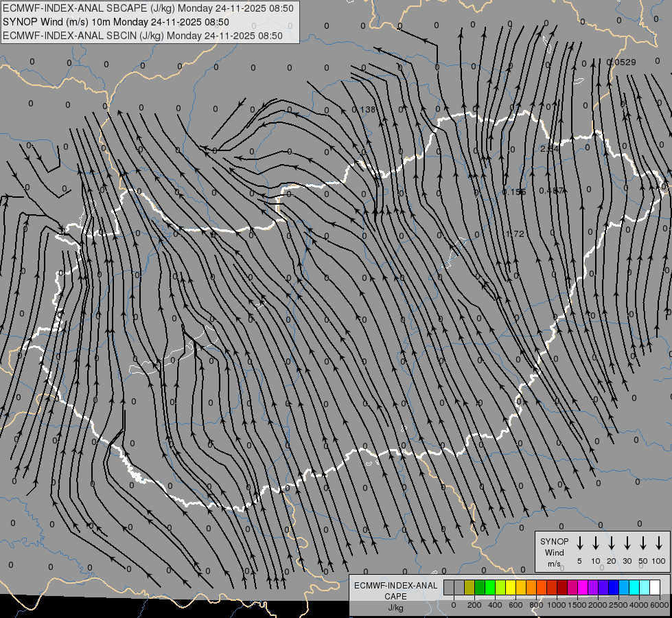Select the bright magenta swatch after 1500
The width and height of the screenshot is (672, 618).
click(583, 587)
